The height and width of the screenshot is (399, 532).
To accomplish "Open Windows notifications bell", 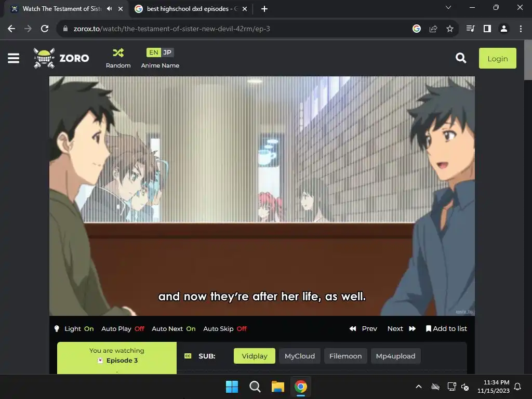I will click(518, 387).
